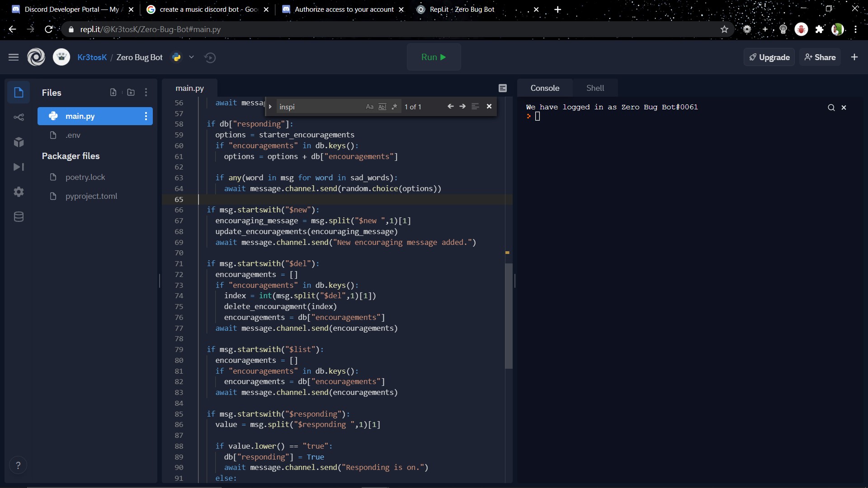Click the Upgrade button
The image size is (868, 488).
(769, 57)
